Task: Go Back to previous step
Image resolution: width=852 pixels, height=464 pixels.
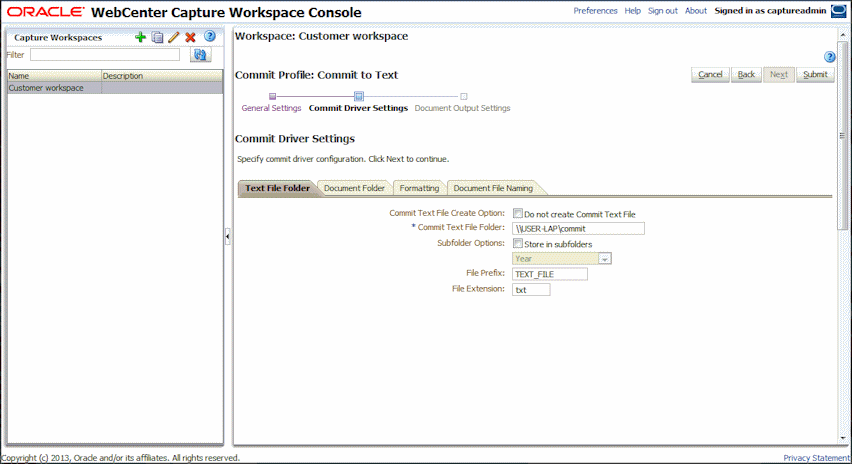Action: [x=746, y=74]
